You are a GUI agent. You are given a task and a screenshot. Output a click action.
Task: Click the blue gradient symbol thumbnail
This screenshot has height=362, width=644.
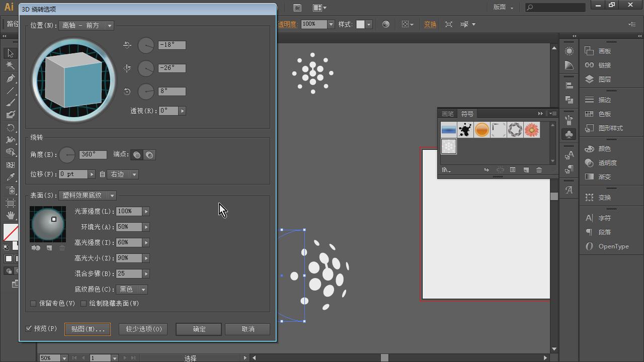448,130
